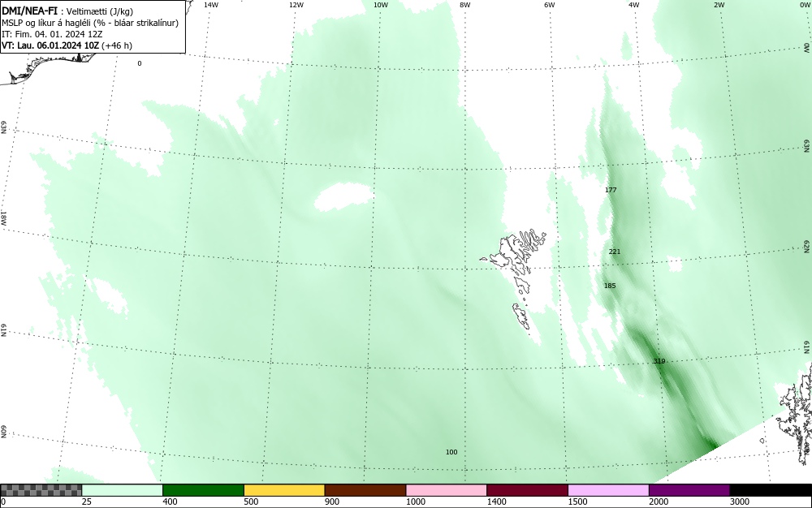Viewport: 812px width, 508px height.
Task: Click the purple 2000–3000 legend swatch
Action: tap(689, 490)
